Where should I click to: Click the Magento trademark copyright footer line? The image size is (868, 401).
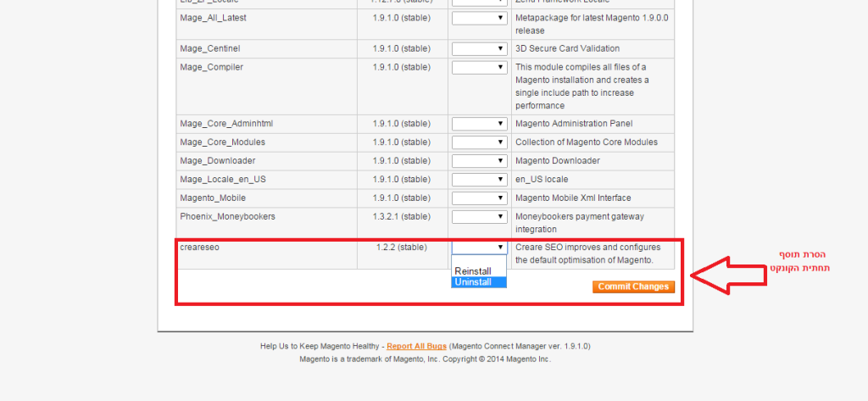(x=426, y=359)
